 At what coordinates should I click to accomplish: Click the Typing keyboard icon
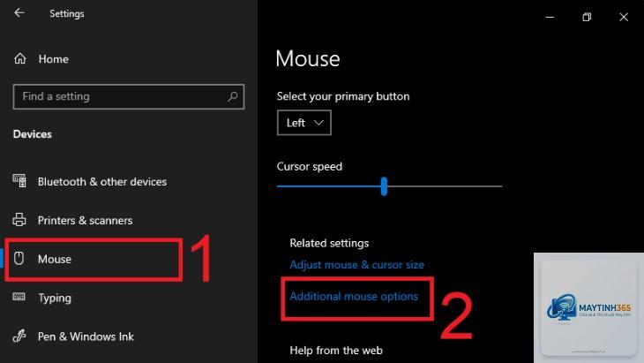[19, 297]
